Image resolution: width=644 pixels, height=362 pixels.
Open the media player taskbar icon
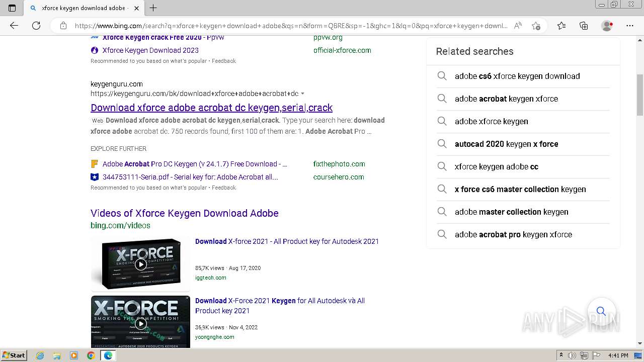pyautogui.click(x=74, y=355)
